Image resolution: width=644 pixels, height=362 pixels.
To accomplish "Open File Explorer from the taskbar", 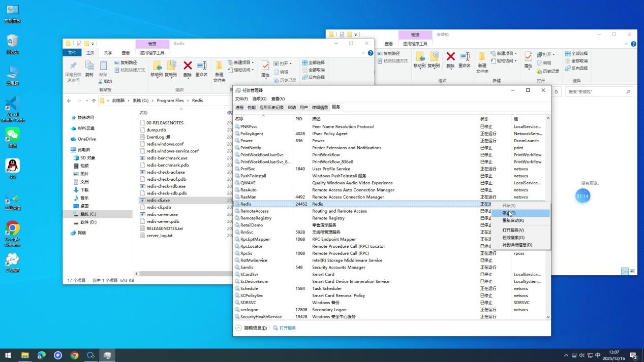I will (25, 355).
